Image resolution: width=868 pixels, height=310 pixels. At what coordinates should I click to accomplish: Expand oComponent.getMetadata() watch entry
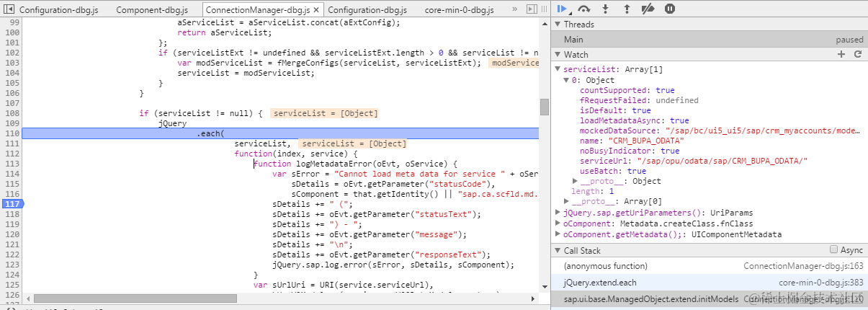559,234
